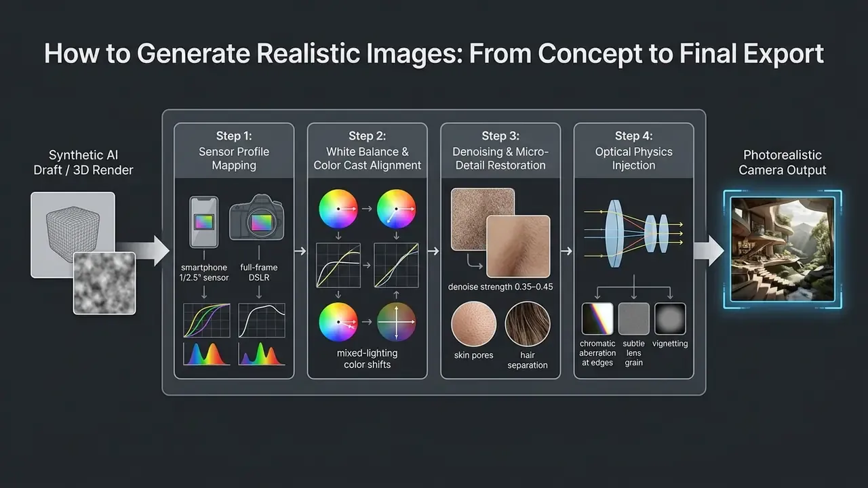This screenshot has width=868, height=488.
Task: Select Step 2: White Balance & Color Cast header
Action: click(x=367, y=150)
